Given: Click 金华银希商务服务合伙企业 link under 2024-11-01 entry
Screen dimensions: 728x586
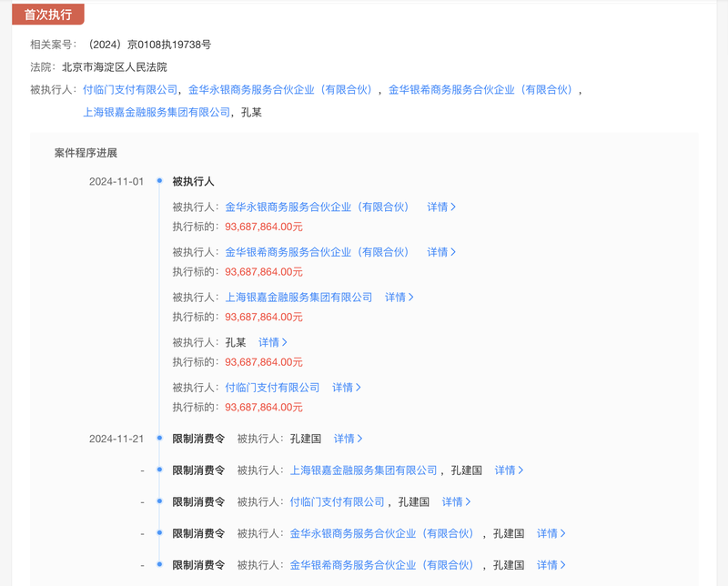Looking at the screenshot, I should point(317,252).
